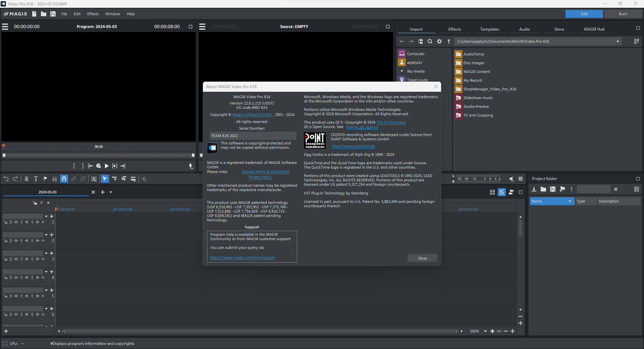The width and height of the screenshot is (644, 349).
Task: Jump to range start in transport
Action: click(x=91, y=166)
